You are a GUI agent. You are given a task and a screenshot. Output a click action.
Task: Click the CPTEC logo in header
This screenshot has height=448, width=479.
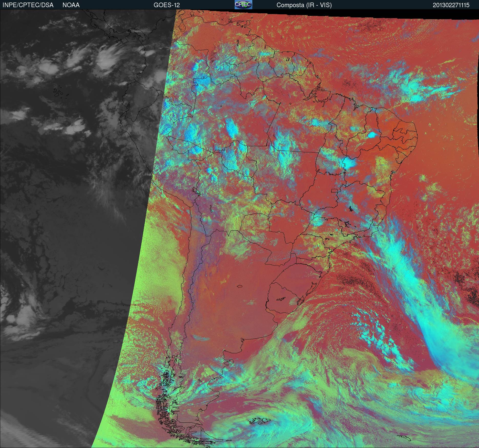[243, 5]
